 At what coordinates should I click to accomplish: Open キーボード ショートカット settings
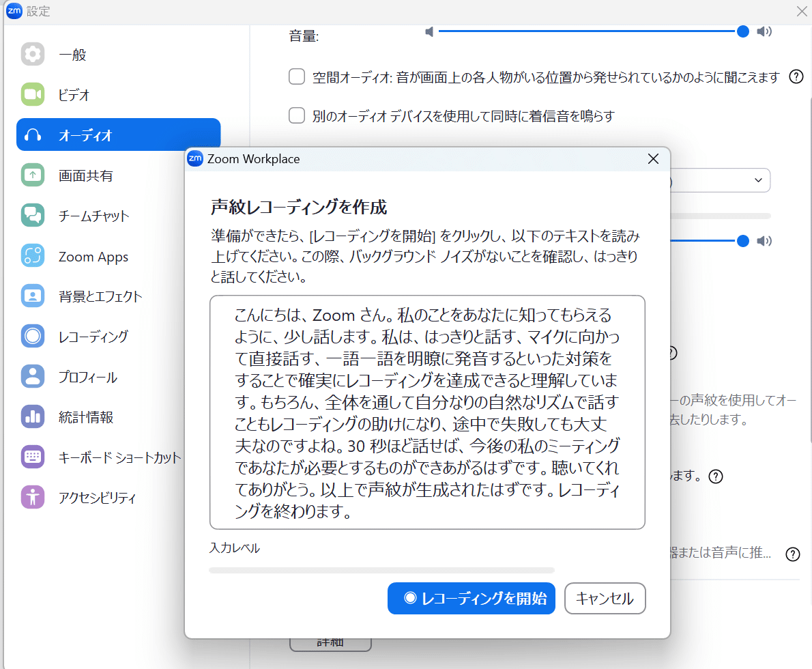[x=101, y=457]
